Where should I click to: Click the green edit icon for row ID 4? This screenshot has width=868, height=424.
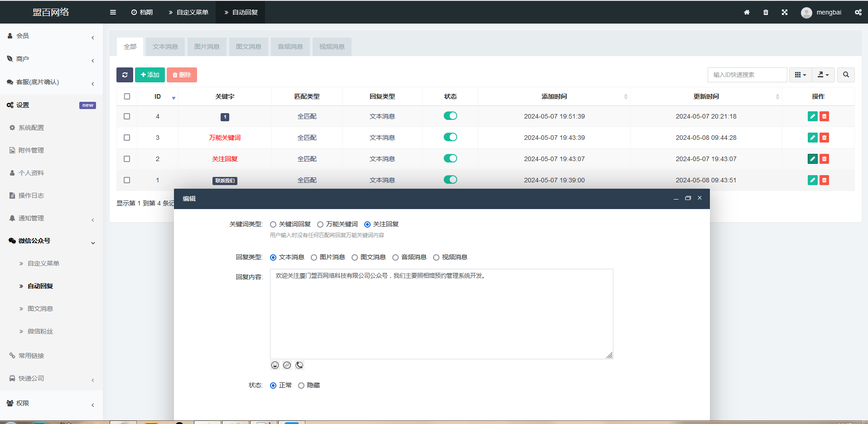coord(812,116)
